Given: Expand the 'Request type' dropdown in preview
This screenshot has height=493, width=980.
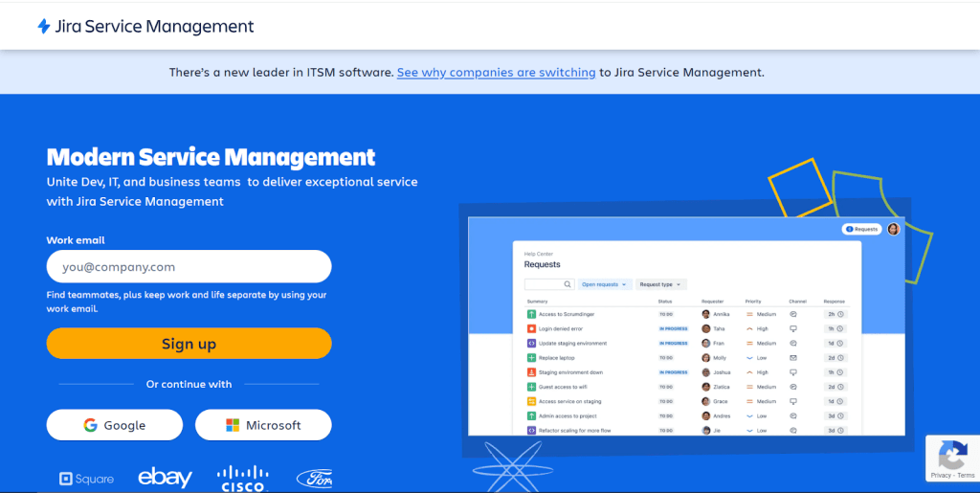Looking at the screenshot, I should 661,284.
